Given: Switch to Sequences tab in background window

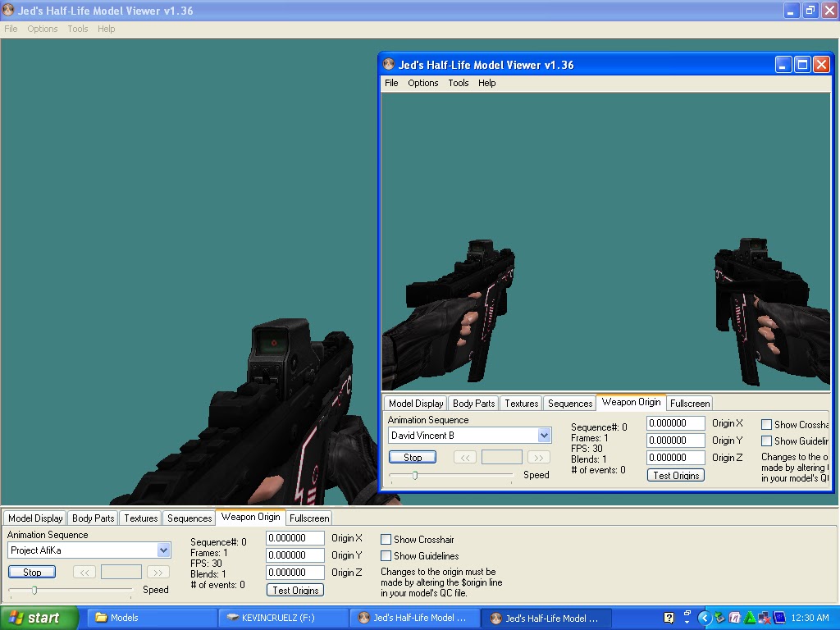Looking at the screenshot, I should [x=189, y=518].
